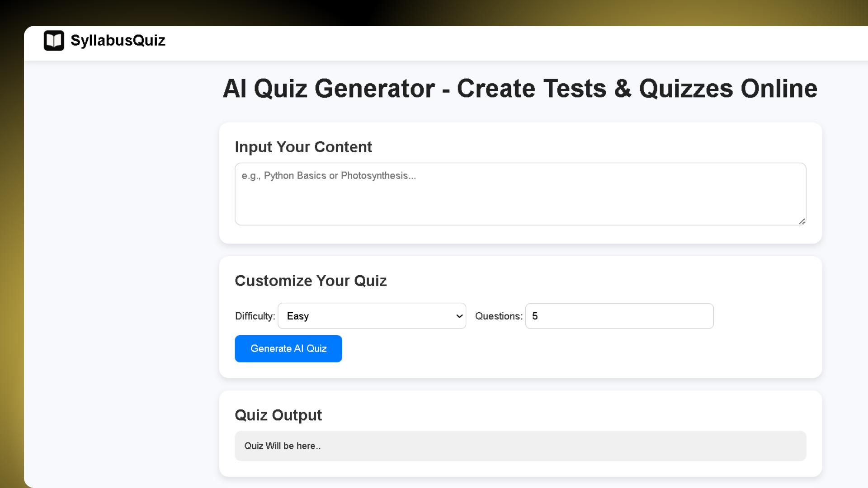Click blank area beside Input Your Content heading
Screen dimensions: 868x488
point(588,147)
